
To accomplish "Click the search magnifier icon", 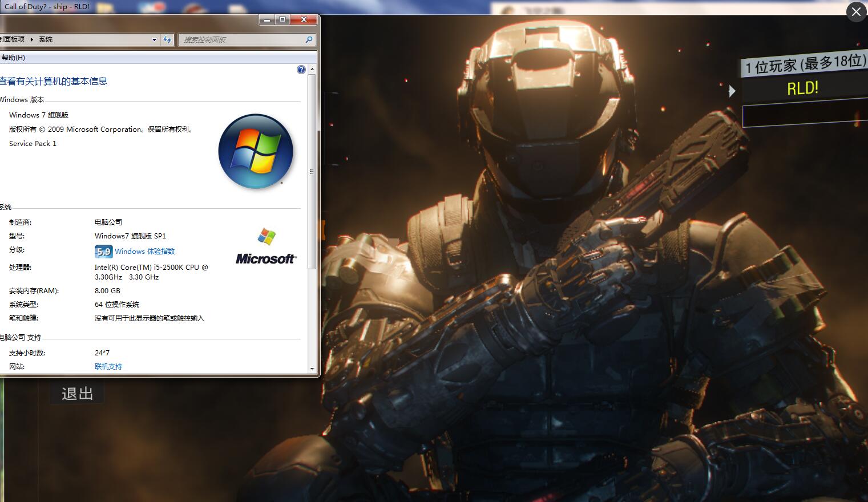I will [x=309, y=39].
